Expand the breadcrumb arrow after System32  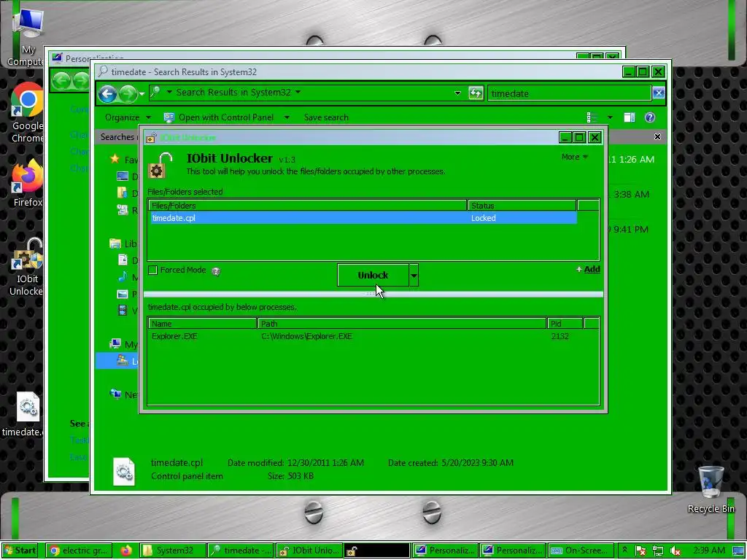[x=298, y=93]
